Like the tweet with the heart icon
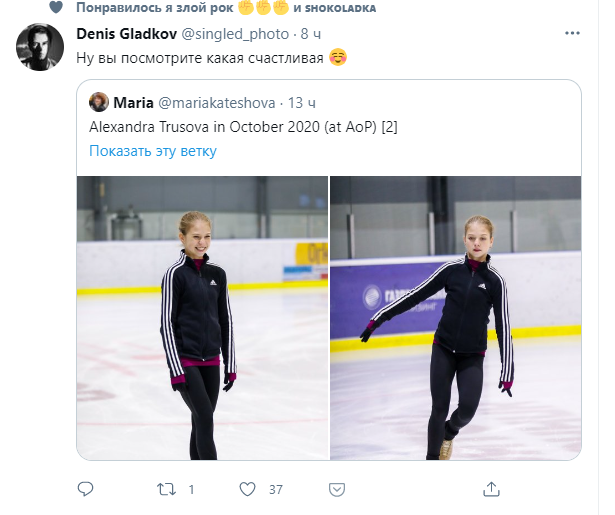 (247, 490)
